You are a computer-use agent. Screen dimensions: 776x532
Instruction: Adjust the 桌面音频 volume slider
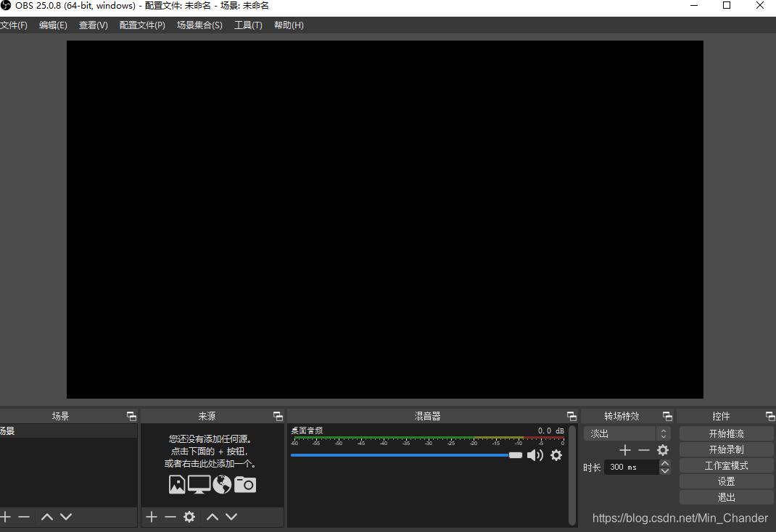406,455
